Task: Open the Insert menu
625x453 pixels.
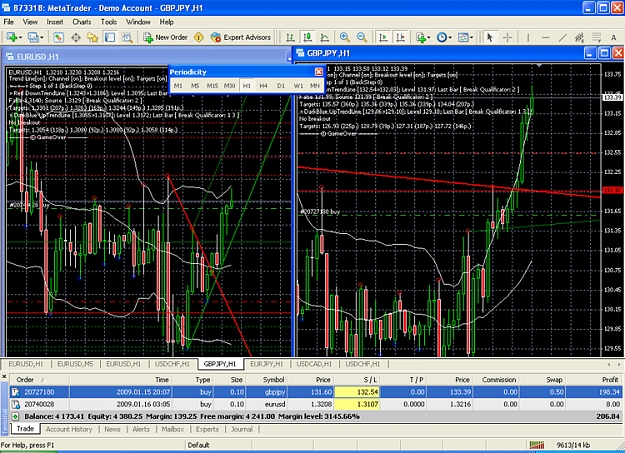Action: [55, 22]
